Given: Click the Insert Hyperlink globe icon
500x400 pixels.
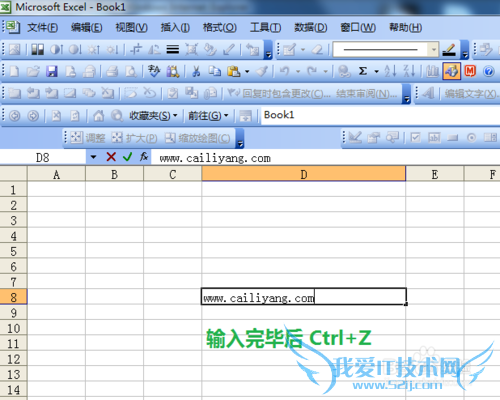Looking at the screenshot, I should (344, 71).
